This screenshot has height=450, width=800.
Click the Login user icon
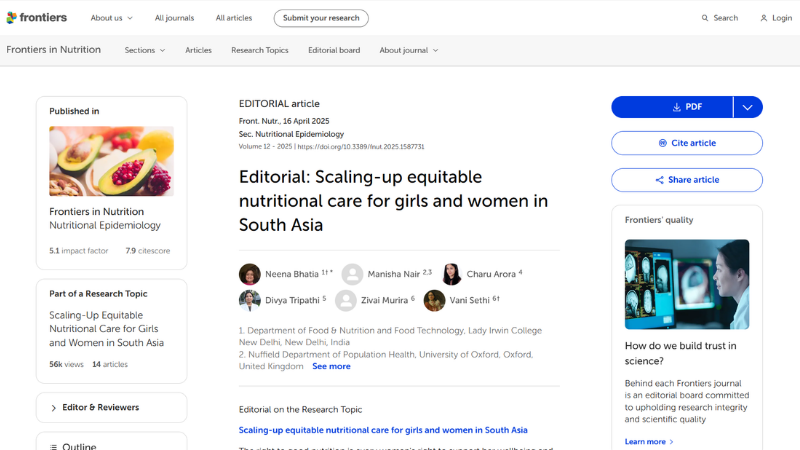[x=763, y=18]
